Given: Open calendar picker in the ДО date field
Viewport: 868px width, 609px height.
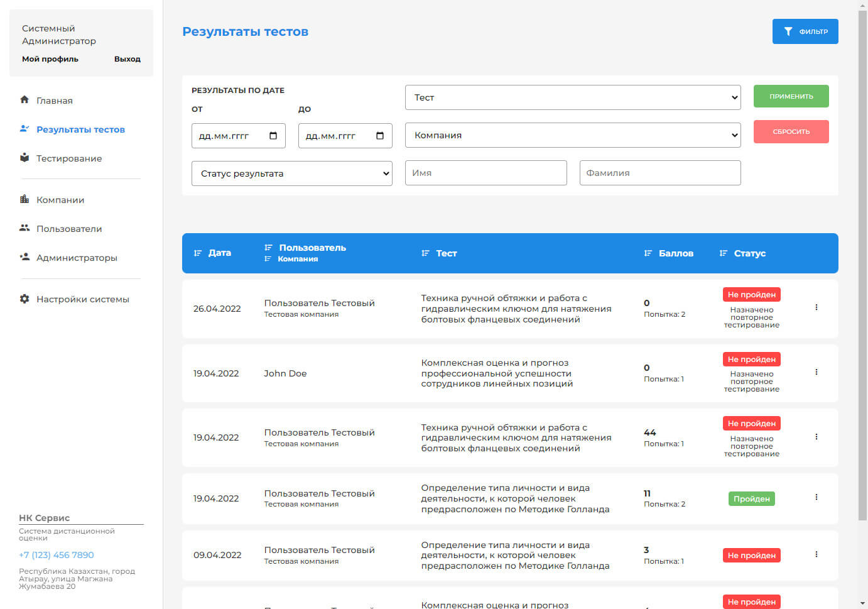Looking at the screenshot, I should [380, 136].
